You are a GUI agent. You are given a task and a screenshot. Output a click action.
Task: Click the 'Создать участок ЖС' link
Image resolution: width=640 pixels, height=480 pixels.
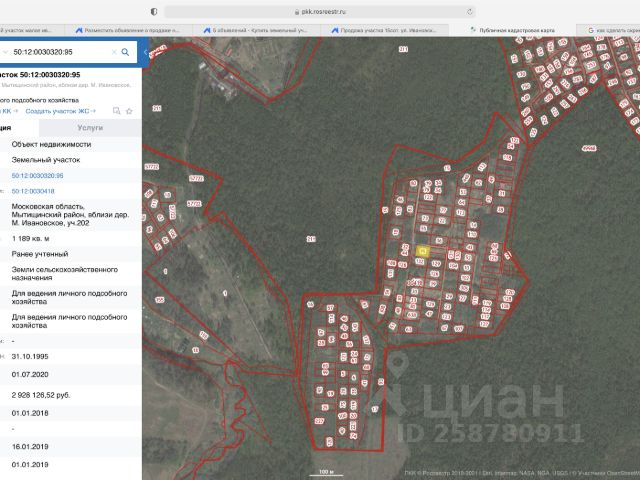click(x=60, y=111)
